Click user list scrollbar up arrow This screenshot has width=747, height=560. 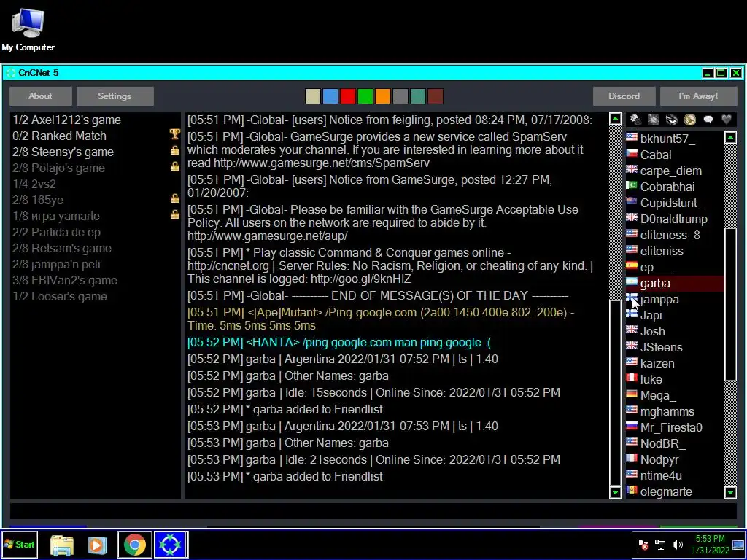tap(730, 138)
